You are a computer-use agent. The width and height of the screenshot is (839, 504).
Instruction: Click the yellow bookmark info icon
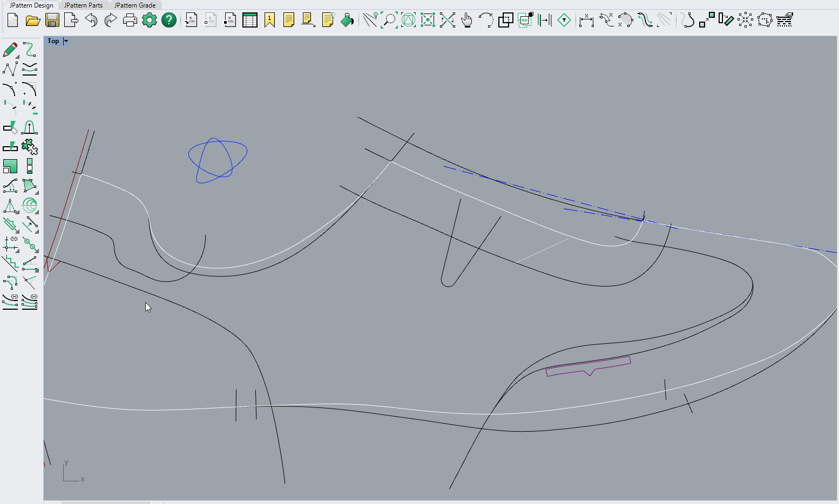[269, 21]
